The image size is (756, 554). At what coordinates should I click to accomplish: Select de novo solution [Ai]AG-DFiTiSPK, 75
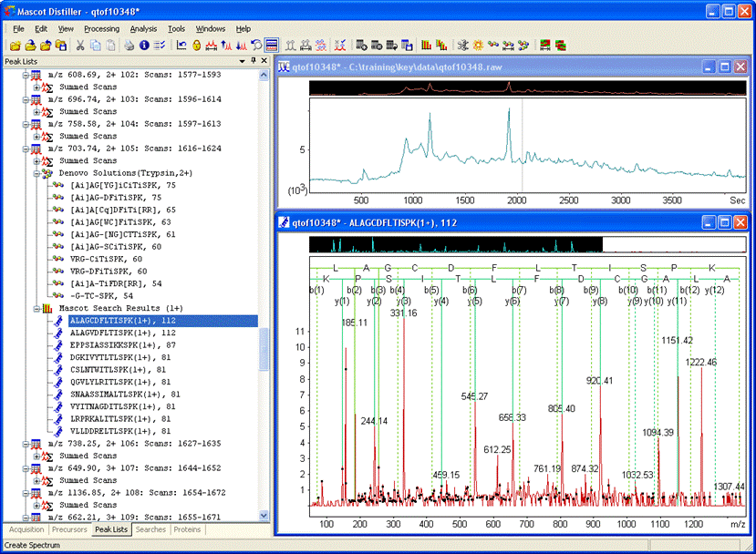tap(116, 198)
